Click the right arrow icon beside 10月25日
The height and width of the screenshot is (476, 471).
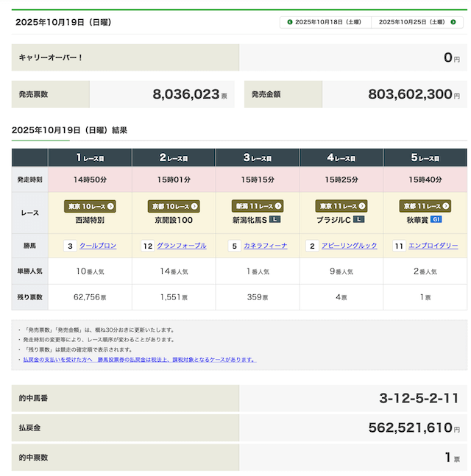point(453,22)
